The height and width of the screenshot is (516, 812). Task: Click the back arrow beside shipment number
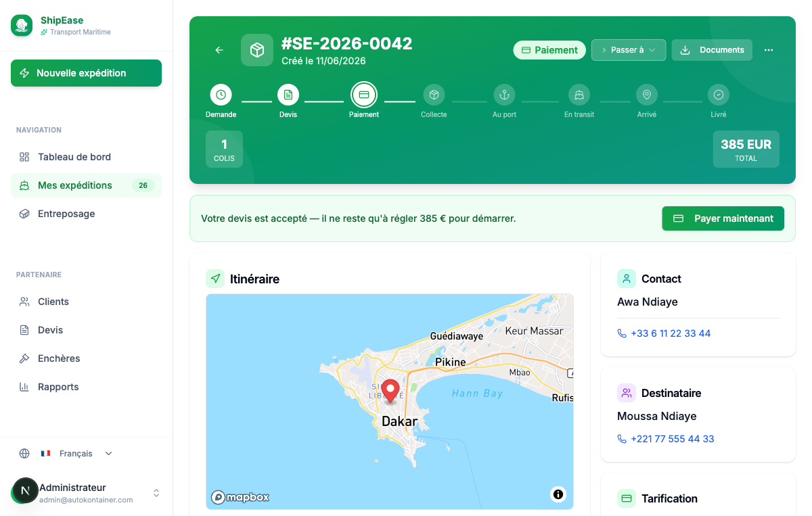(x=219, y=50)
